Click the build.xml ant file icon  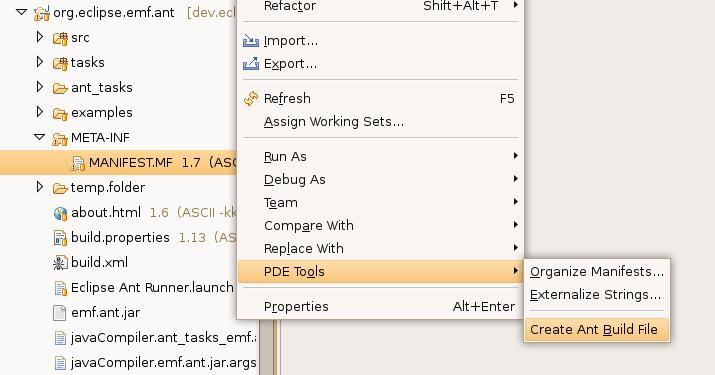pyautogui.click(x=60, y=263)
